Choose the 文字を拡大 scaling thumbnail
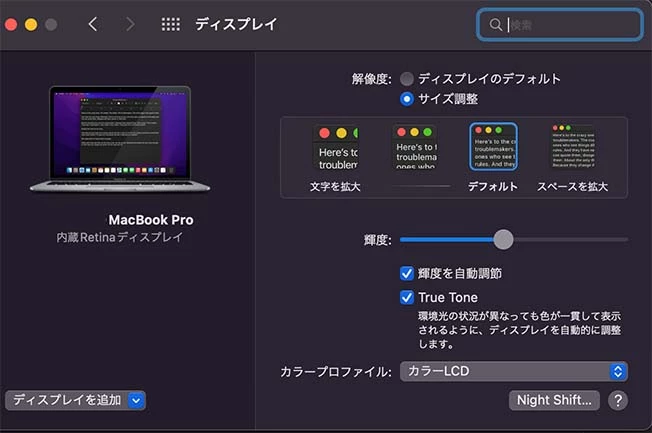The height and width of the screenshot is (433, 652). 335,148
